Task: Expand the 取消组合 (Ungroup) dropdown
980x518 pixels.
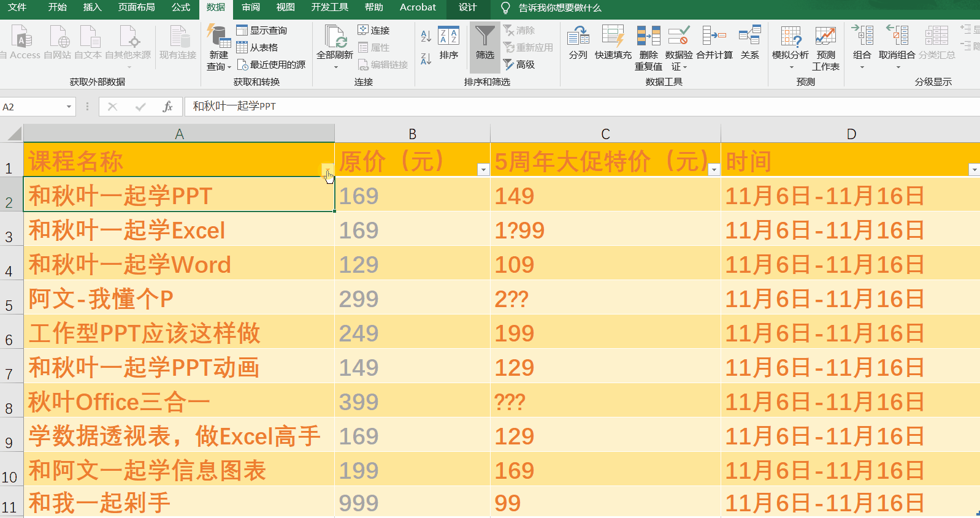Action: pyautogui.click(x=897, y=66)
